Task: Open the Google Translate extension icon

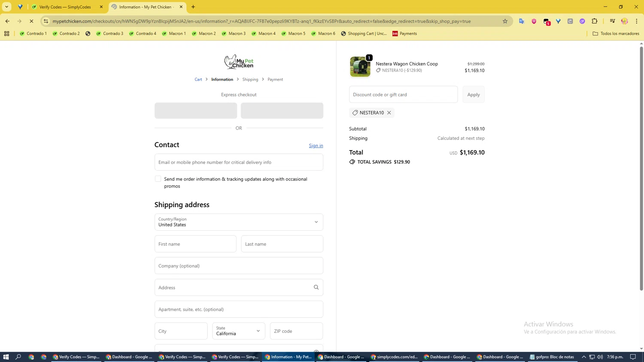Action: coord(522,21)
